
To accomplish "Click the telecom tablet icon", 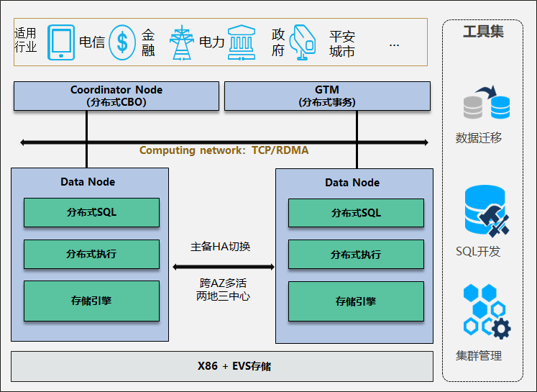I will click(61, 42).
